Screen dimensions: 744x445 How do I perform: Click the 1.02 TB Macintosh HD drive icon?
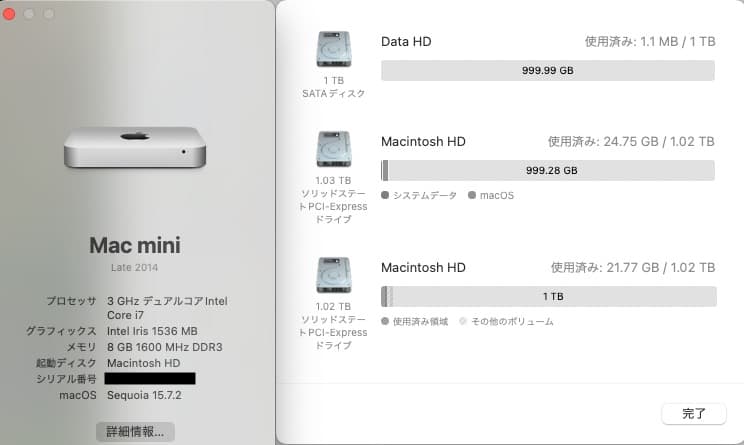click(x=334, y=275)
